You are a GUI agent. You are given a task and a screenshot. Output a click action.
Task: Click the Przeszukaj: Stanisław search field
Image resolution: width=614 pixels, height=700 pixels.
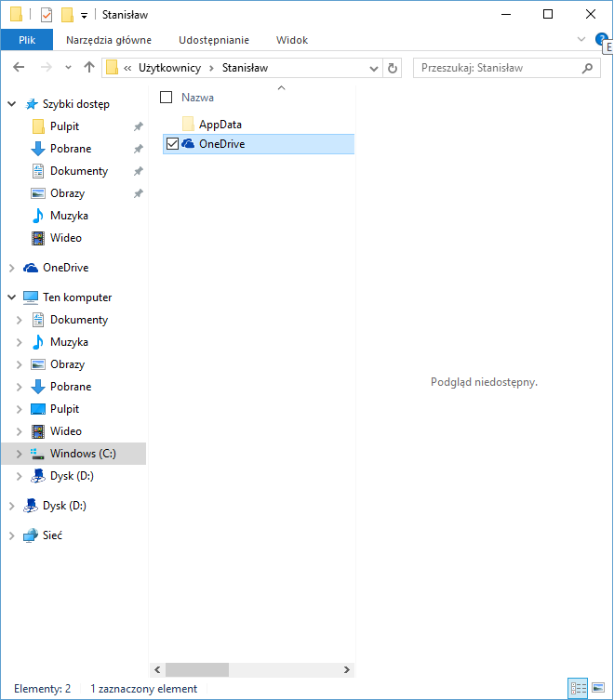[498, 68]
